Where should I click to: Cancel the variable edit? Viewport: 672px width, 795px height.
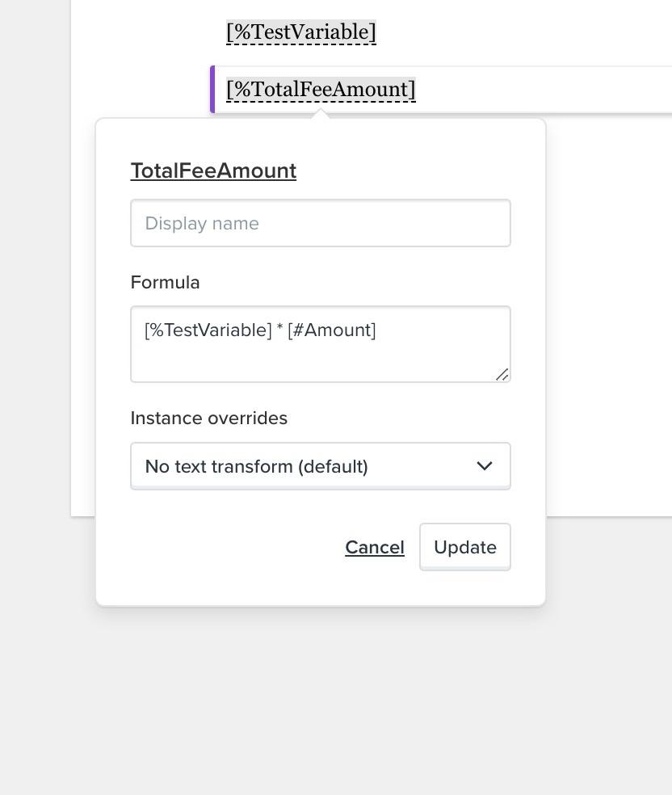375,547
